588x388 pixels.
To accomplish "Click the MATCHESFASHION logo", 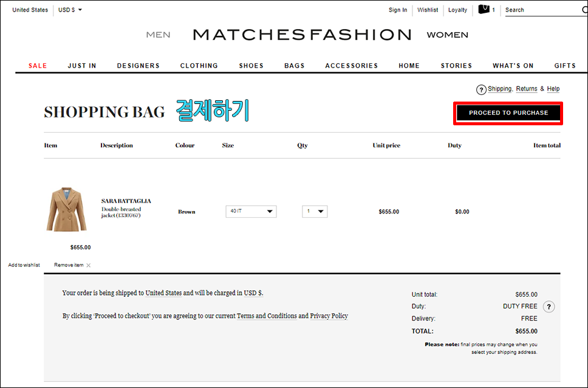I will (303, 35).
